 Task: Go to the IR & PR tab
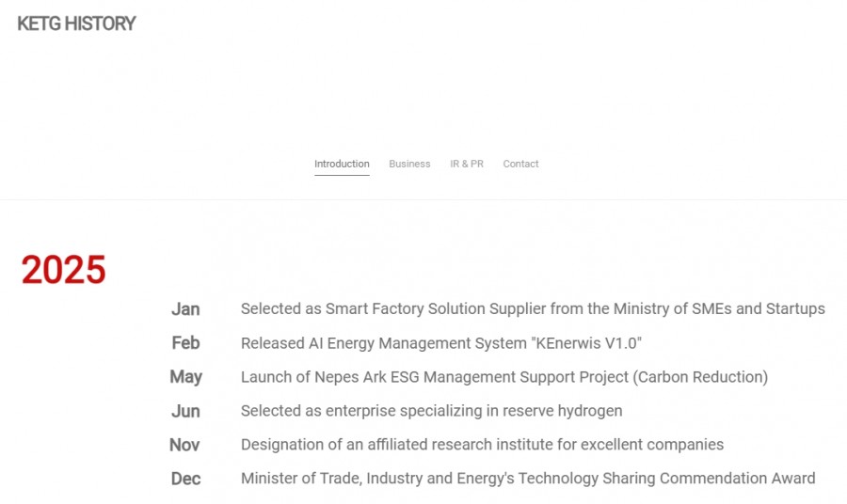pyautogui.click(x=467, y=164)
